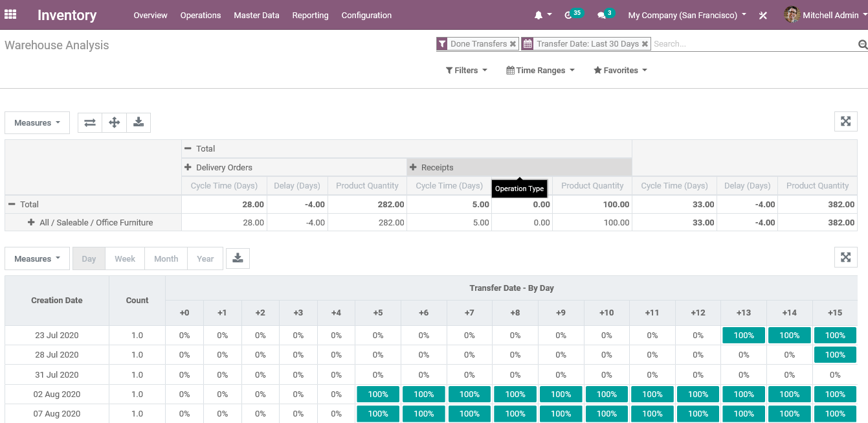Remove the Done Transfers filter facet
Viewport: 868px width, 423px height.
513,44
